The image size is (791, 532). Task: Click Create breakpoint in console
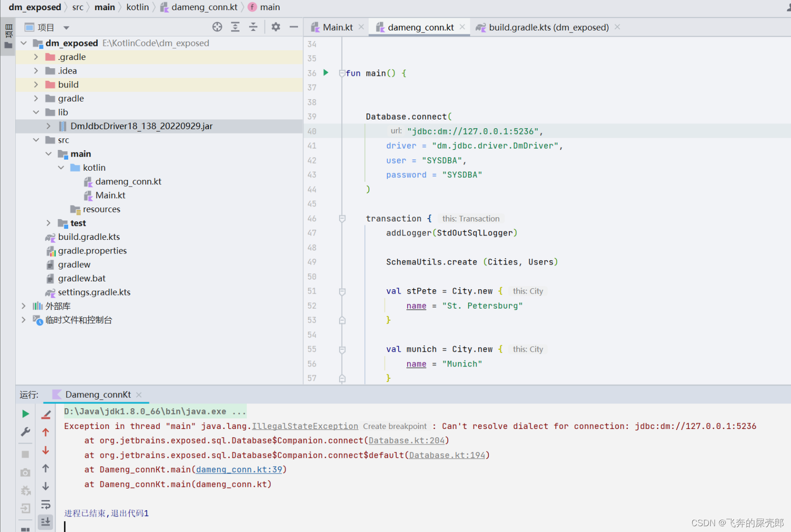395,426
